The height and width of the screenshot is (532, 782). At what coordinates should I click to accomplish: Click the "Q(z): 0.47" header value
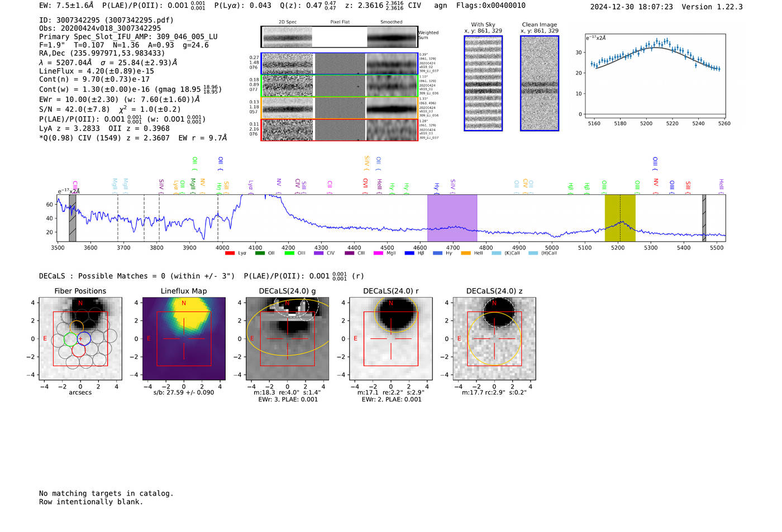[x=301, y=6]
